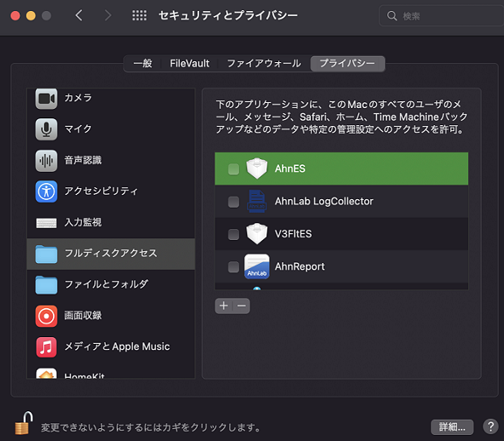Open help with the question mark button
The width and height of the screenshot is (504, 441).
(x=490, y=427)
